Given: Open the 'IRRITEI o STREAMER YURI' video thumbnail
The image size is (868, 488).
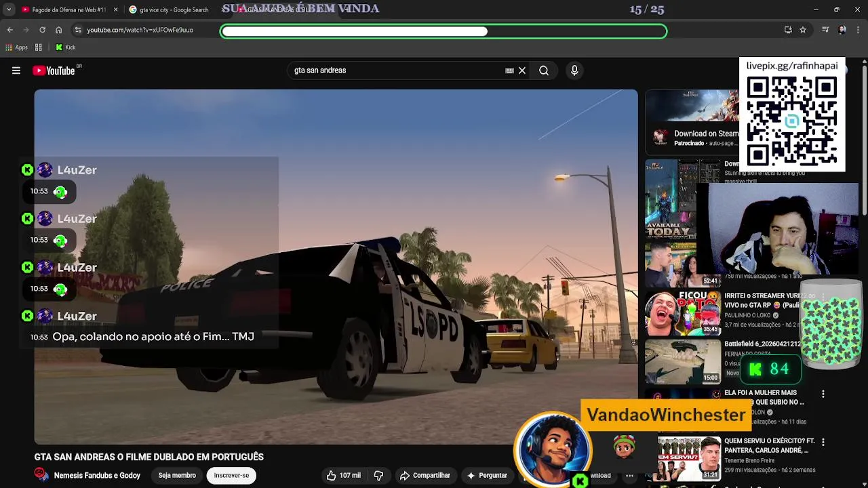Looking at the screenshot, I should (x=683, y=314).
